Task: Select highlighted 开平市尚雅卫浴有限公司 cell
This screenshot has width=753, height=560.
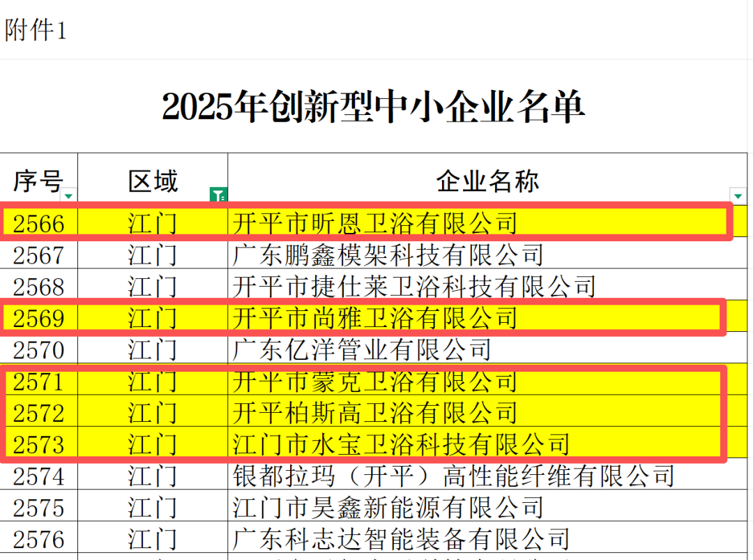Action: (375, 319)
